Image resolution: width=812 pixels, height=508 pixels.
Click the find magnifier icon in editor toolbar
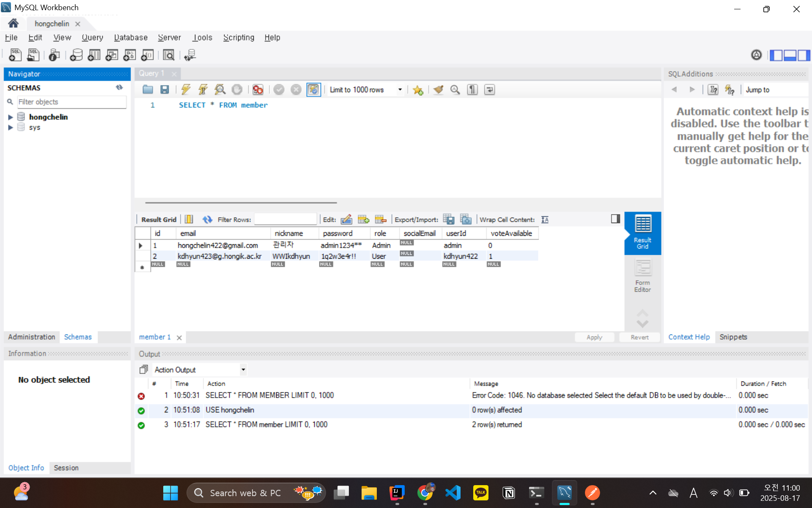455,90
